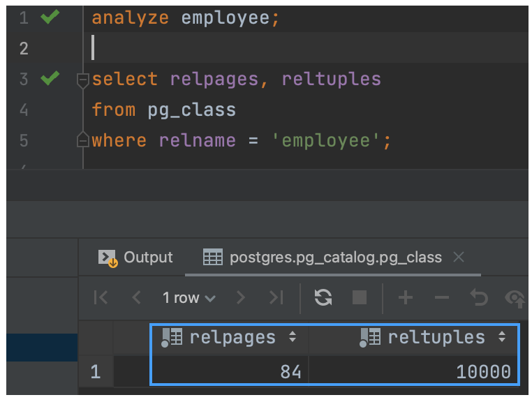Click the relname column in where clause

pos(197,140)
